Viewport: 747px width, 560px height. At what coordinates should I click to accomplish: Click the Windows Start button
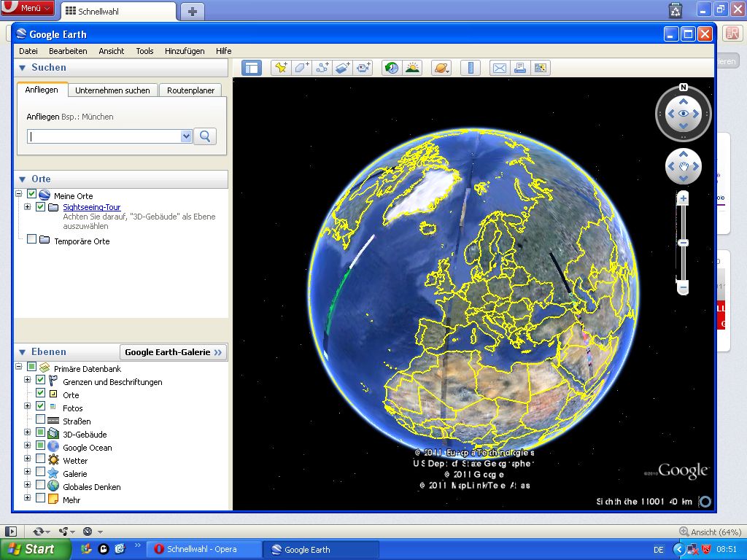[x=34, y=549]
